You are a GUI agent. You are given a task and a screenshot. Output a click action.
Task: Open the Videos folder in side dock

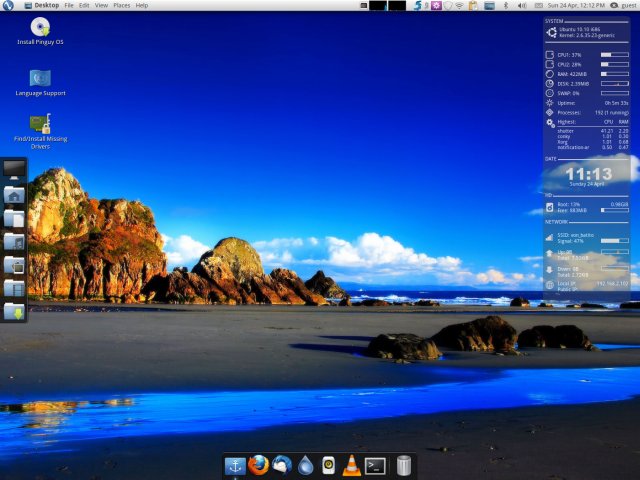(x=14, y=288)
